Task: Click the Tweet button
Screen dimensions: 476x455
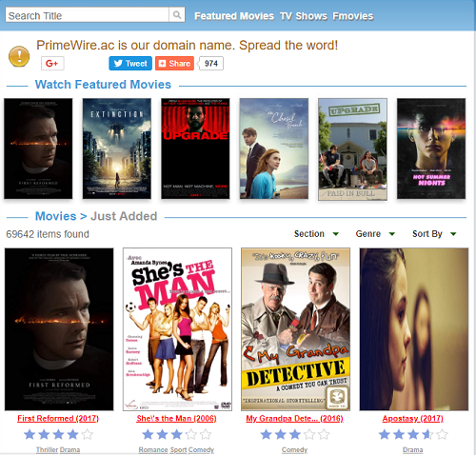Action: pos(130,64)
